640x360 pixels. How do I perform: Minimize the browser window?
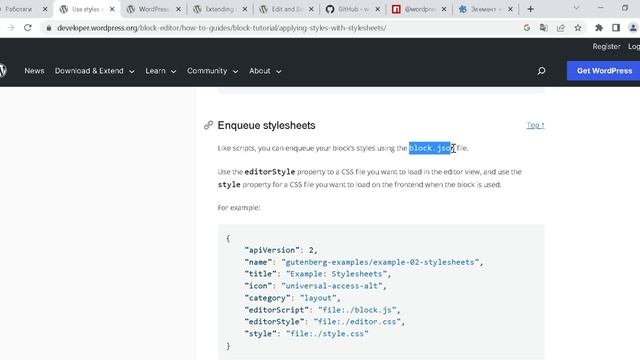tap(600, 8)
